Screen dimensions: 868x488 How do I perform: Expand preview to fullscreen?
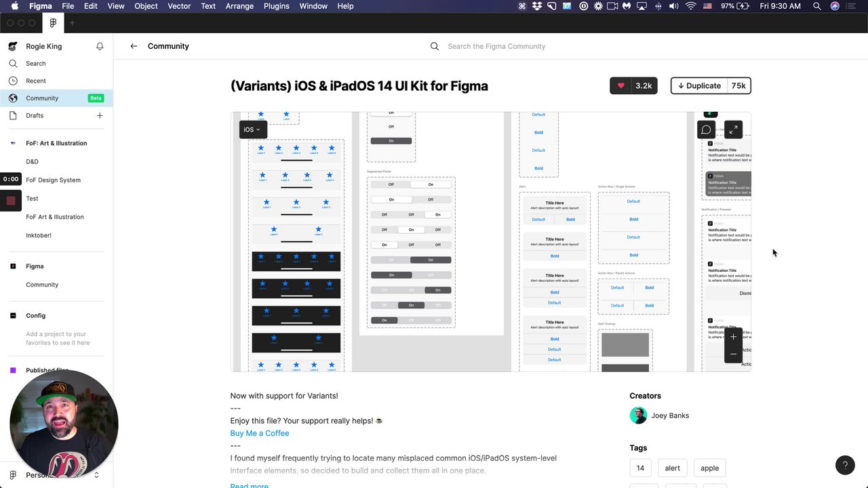click(733, 129)
